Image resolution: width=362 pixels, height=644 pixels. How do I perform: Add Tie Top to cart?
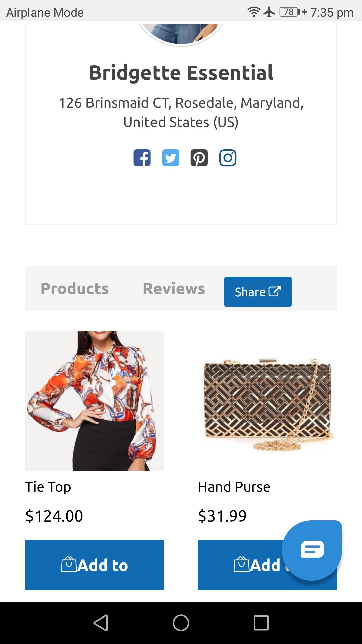point(95,565)
